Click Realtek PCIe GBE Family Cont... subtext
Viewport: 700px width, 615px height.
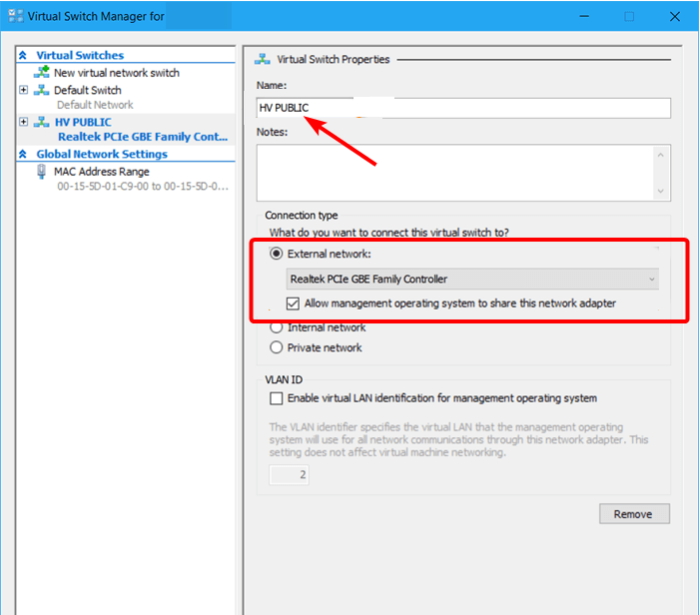(x=143, y=137)
